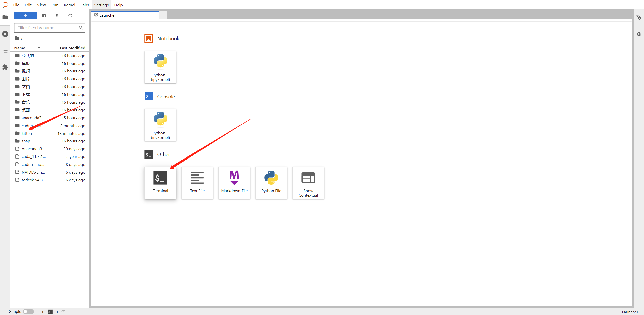Open the Edit menu
Screen dimensions: 644x315
click(x=28, y=5)
